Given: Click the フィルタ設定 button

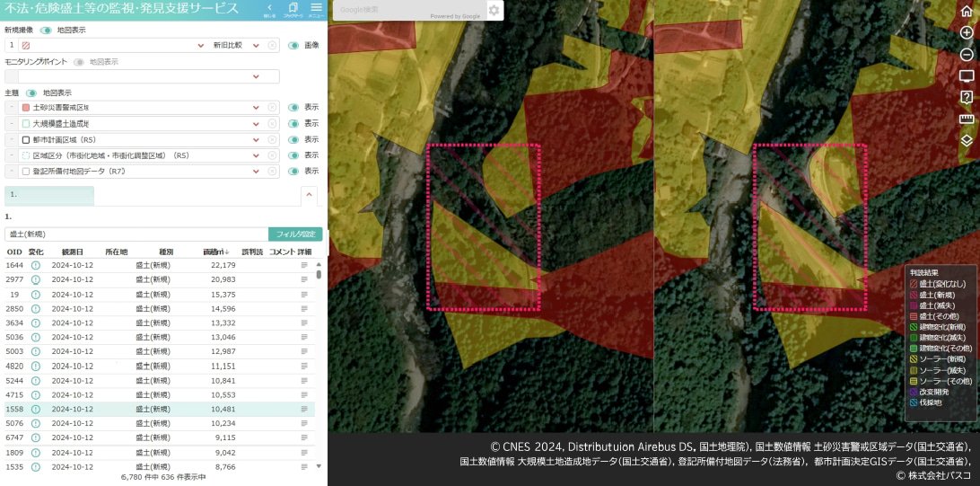Looking at the screenshot, I should 294,234.
